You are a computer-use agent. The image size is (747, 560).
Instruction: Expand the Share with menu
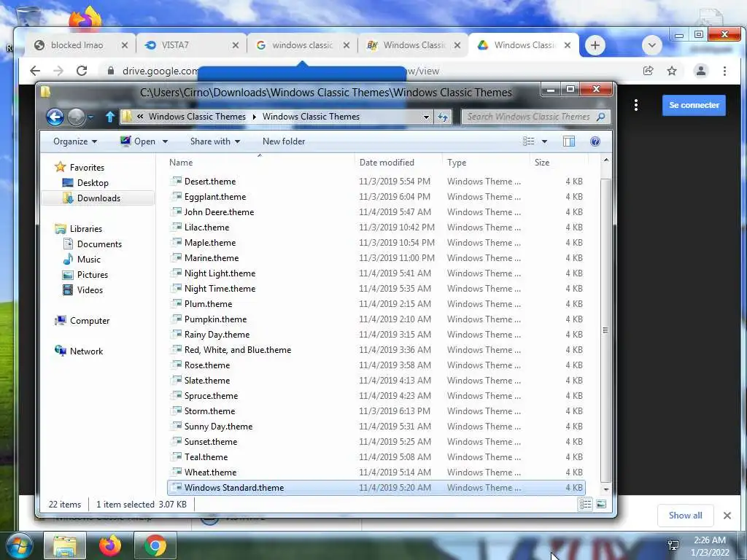pos(215,141)
